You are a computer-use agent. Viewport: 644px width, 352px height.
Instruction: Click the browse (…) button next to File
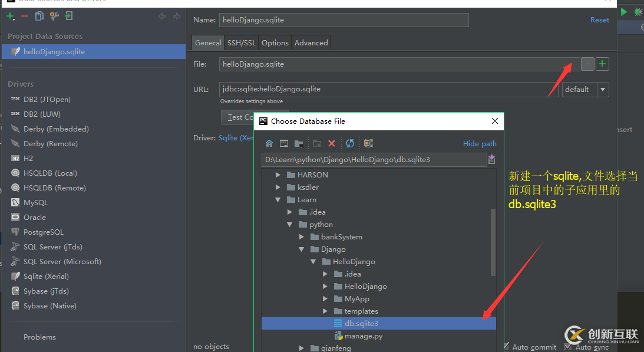[587, 64]
